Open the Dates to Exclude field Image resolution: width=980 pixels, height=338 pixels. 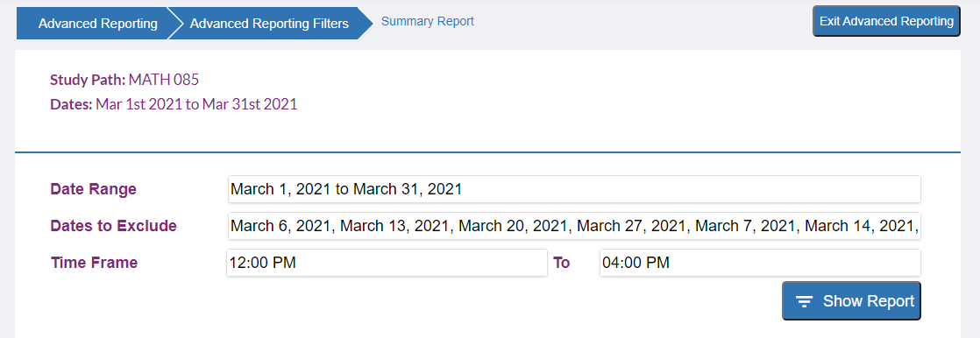pos(574,226)
